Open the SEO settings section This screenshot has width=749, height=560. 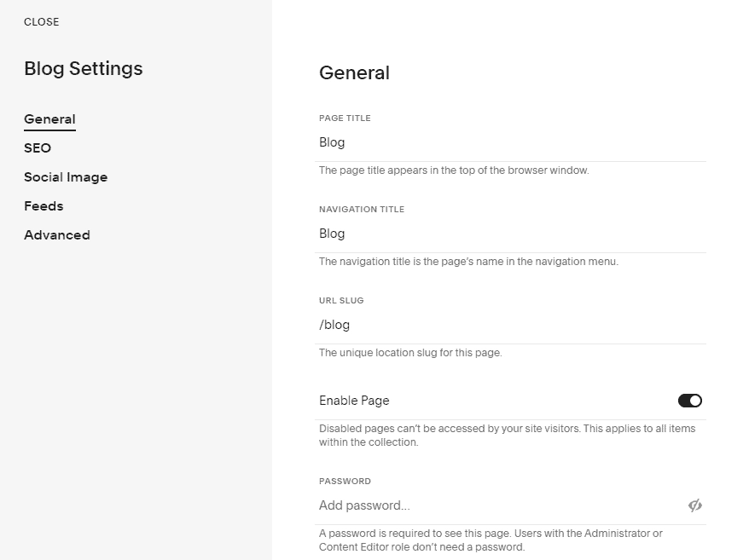click(x=38, y=147)
